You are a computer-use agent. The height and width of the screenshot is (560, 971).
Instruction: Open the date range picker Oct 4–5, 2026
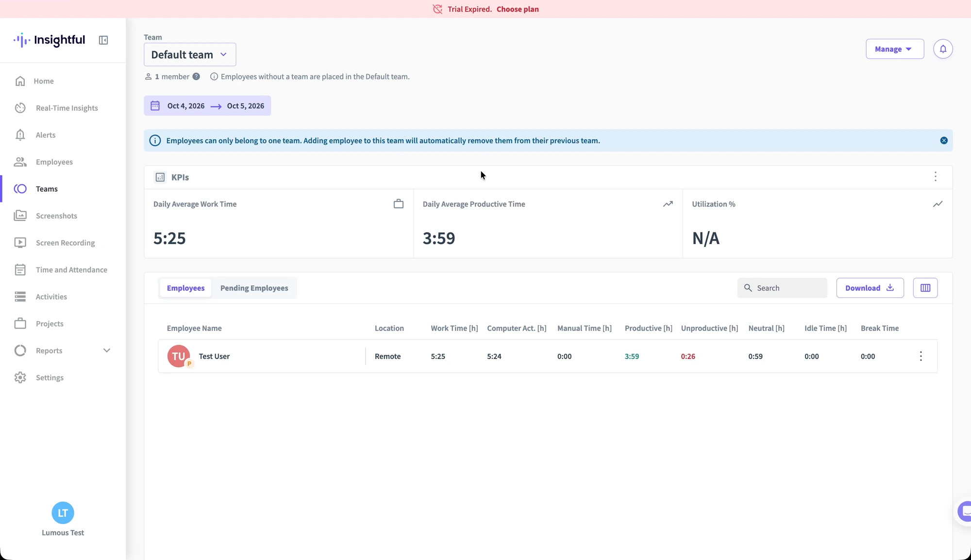(x=207, y=106)
